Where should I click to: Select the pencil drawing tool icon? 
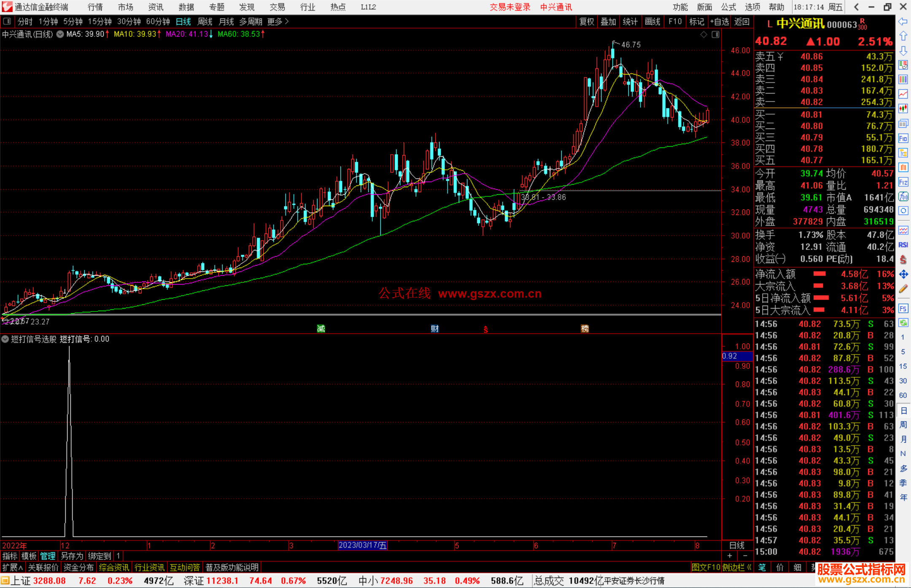coord(903,289)
